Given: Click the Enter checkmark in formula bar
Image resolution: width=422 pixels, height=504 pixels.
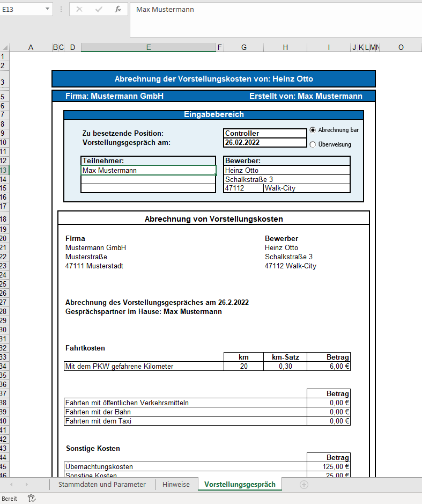Looking at the screenshot, I should pyautogui.click(x=99, y=10).
